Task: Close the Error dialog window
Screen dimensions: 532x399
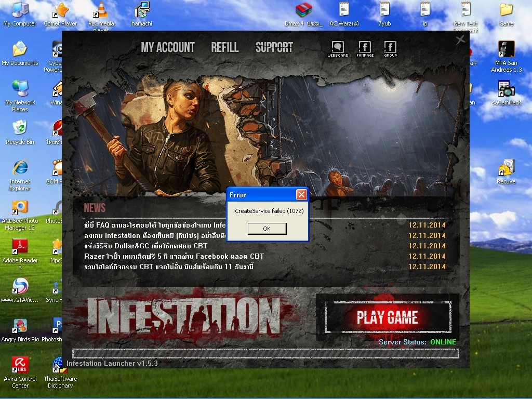Action: point(301,195)
